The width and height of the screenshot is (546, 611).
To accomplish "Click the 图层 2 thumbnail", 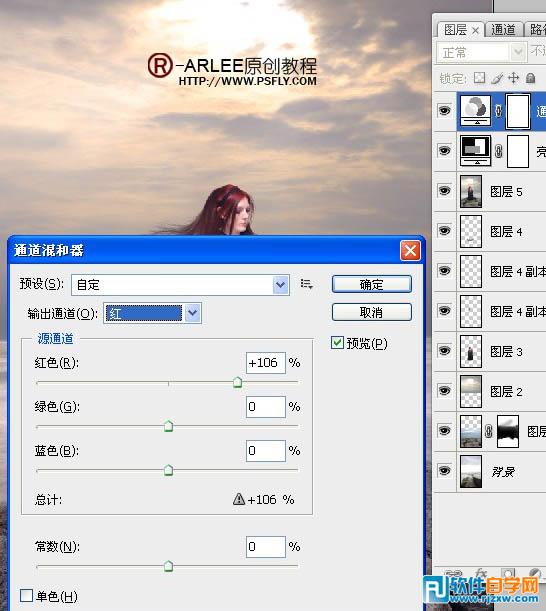I will 471,391.
